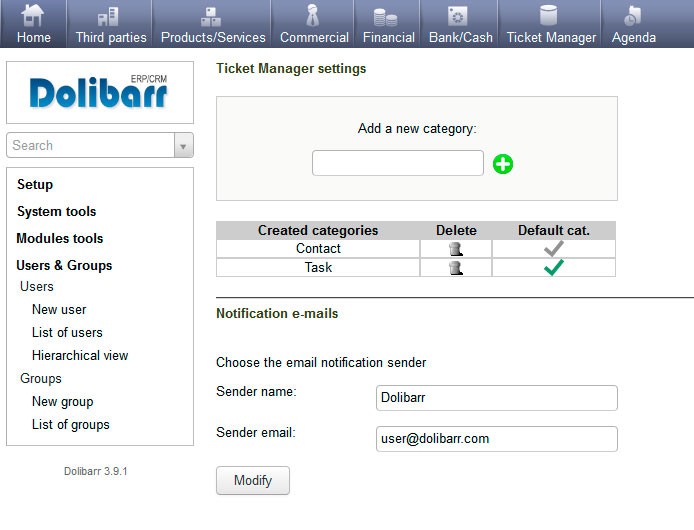Click the green plus add category icon
The image size is (694, 530).
click(503, 164)
